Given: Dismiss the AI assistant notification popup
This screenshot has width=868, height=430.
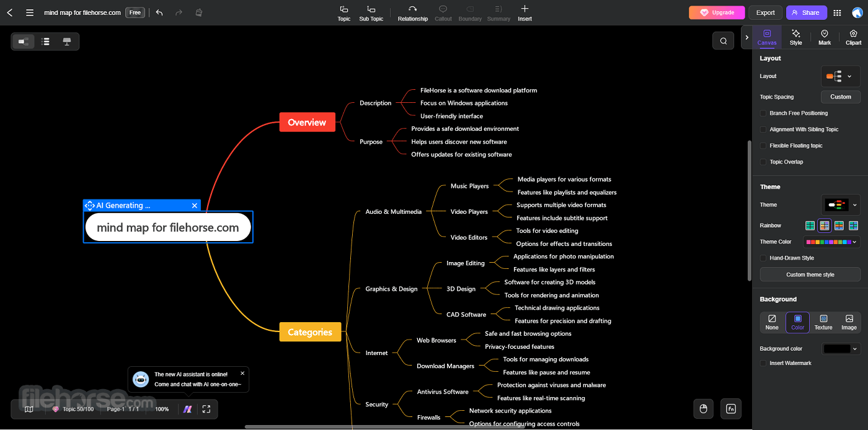Looking at the screenshot, I should (242, 373).
